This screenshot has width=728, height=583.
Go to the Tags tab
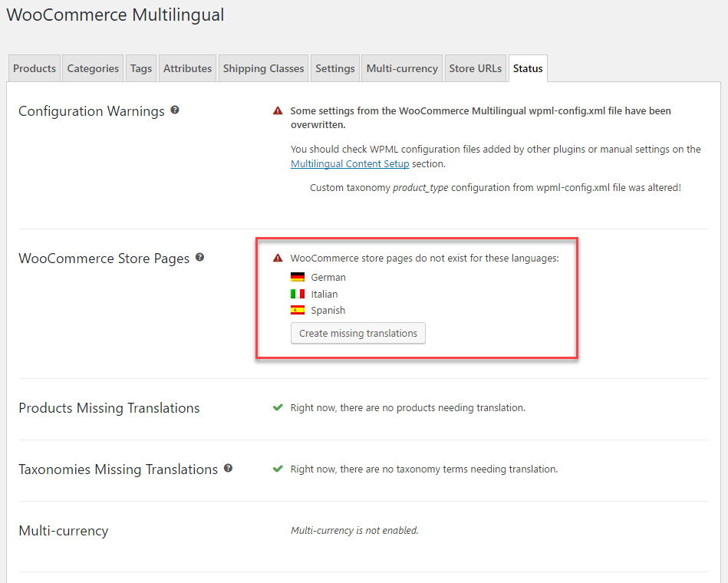(141, 68)
